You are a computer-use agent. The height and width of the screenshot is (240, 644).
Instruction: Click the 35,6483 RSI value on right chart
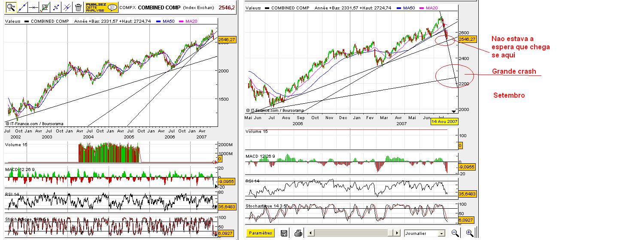tap(467, 194)
